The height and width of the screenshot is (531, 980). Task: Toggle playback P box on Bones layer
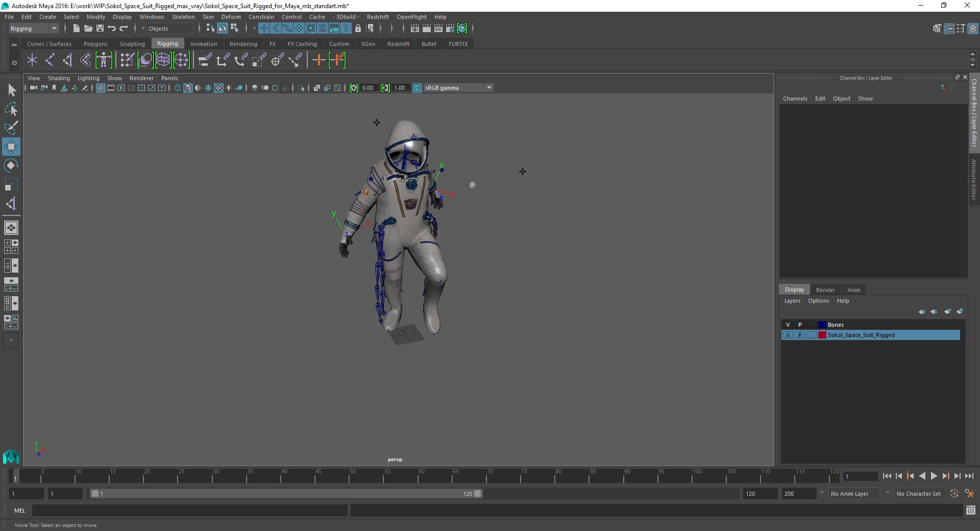tap(800, 325)
